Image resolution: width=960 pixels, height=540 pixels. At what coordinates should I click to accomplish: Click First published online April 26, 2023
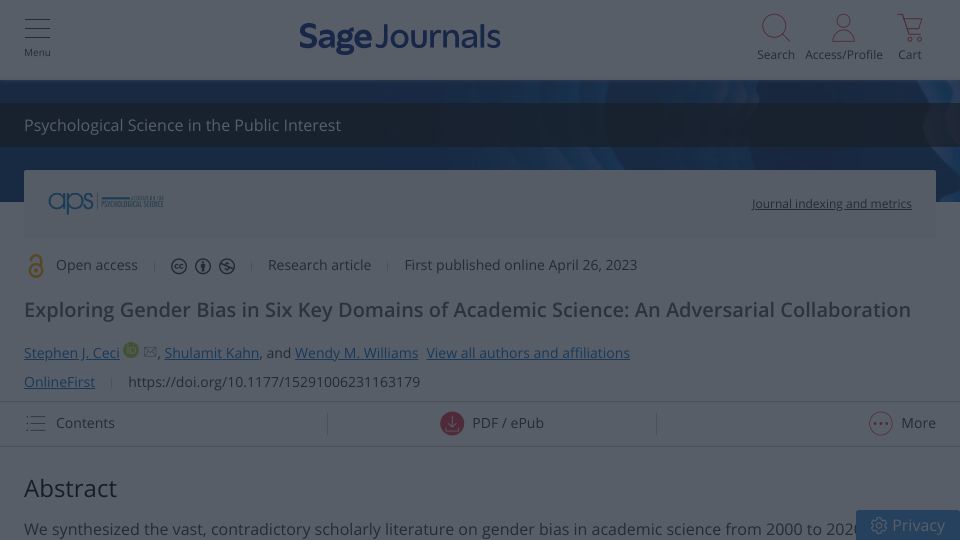(520, 265)
